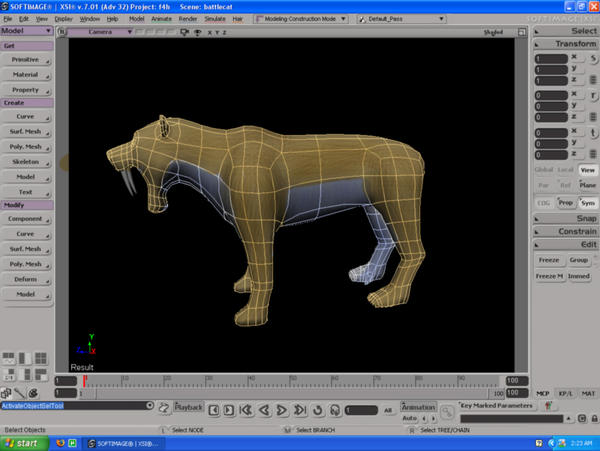Click the translation all-axes stacked icon
The width and height of the screenshot is (600, 451).
(593, 154)
